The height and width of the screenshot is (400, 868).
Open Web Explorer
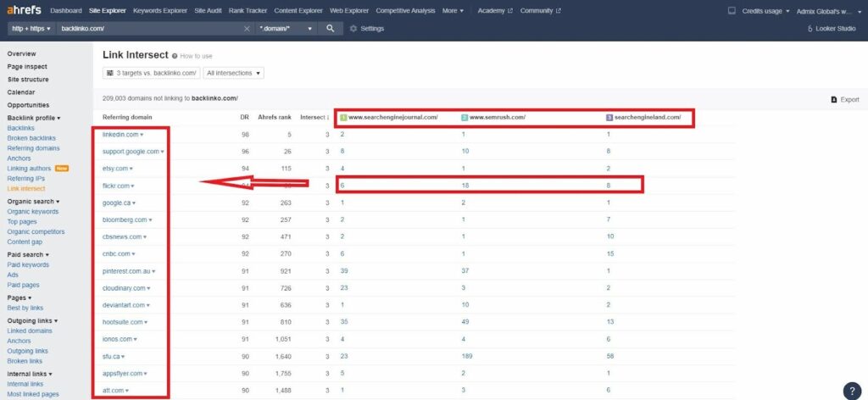coord(349,10)
